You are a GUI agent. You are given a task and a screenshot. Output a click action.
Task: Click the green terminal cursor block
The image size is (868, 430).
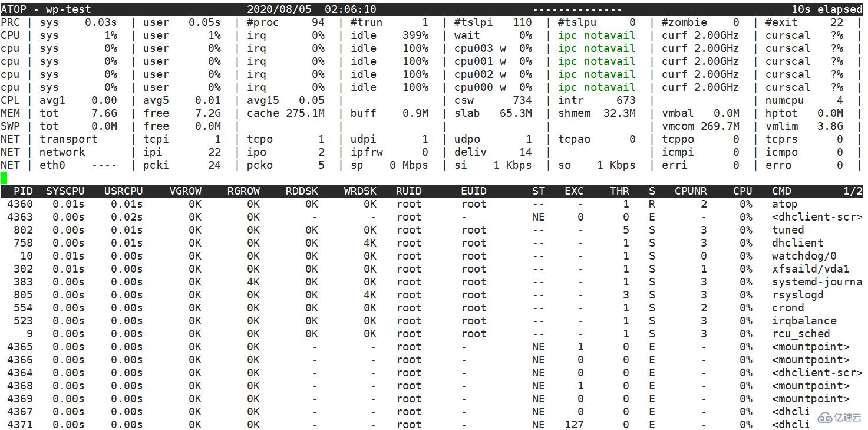tap(4, 178)
